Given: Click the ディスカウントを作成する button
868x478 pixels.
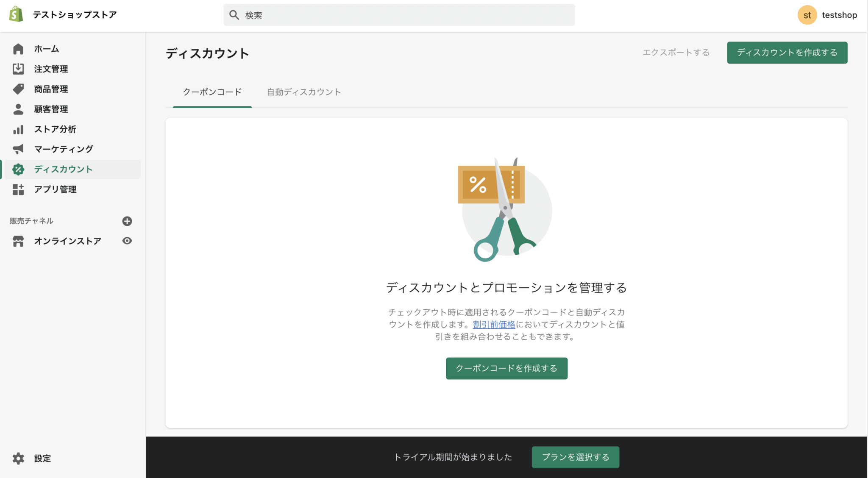Looking at the screenshot, I should (787, 53).
